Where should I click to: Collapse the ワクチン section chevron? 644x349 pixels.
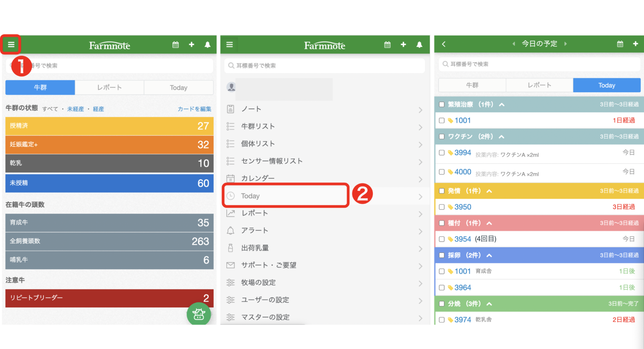[502, 137]
